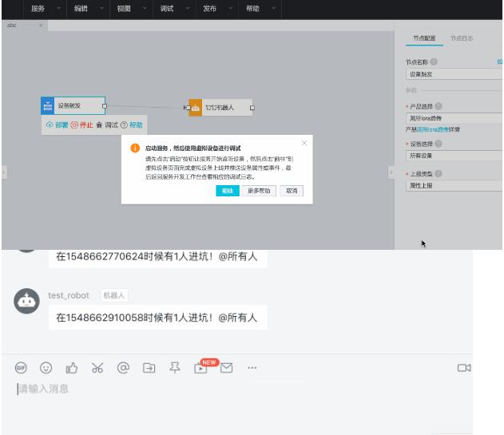Send a thumbs-up like
This screenshot has width=504, height=435.
click(72, 368)
